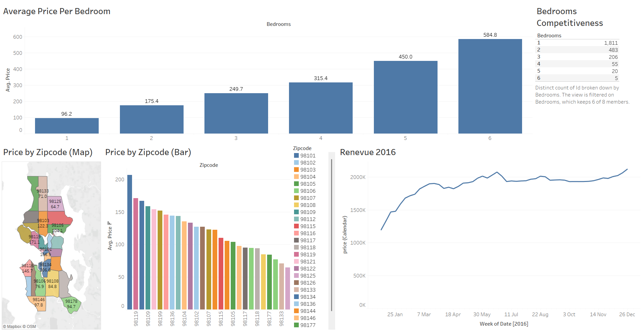This screenshot has height=331, width=644.
Task: Click the pink 98119 bar in the Zipcode chart
Action: 136,254
